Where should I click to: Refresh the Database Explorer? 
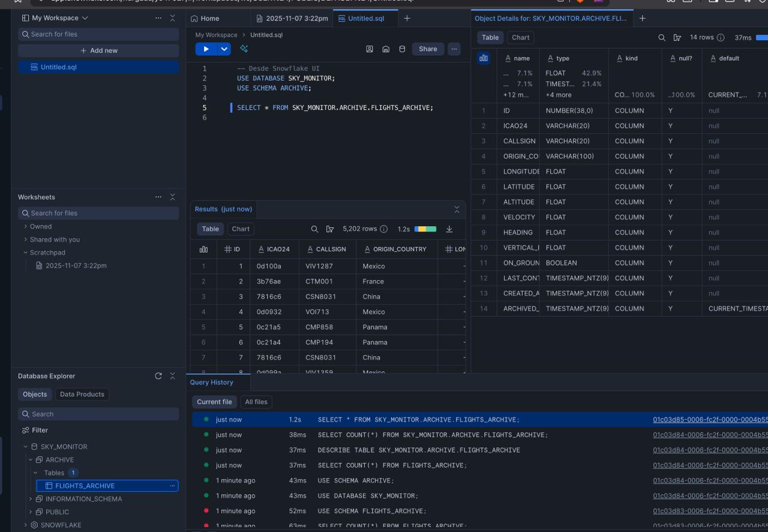point(158,376)
